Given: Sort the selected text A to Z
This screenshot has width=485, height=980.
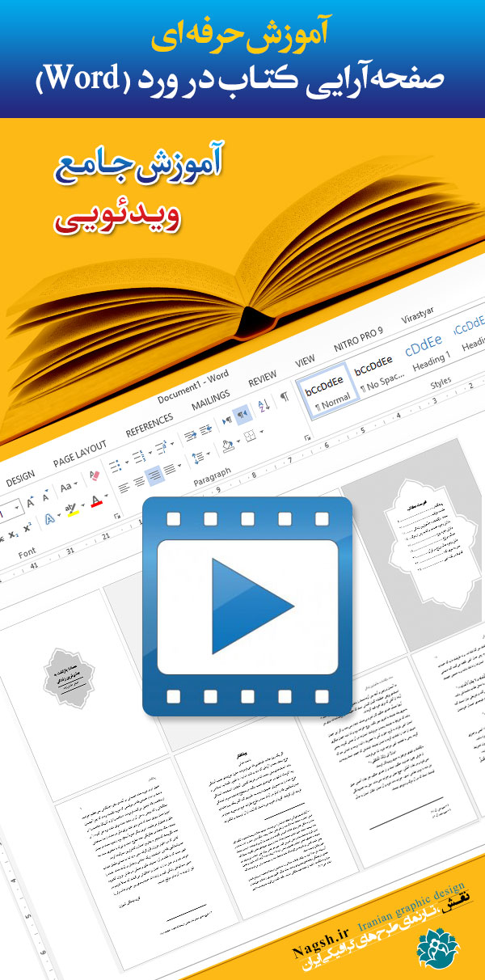Looking at the screenshot, I should point(264,406).
